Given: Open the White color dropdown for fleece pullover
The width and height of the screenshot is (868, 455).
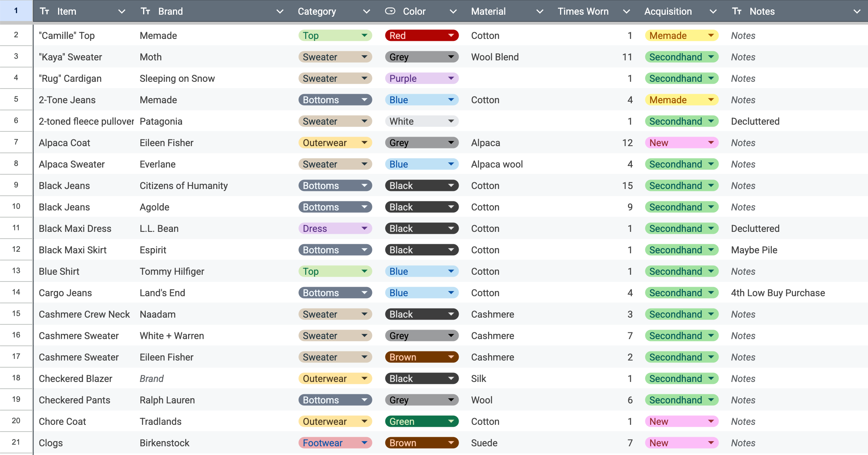Looking at the screenshot, I should click(422, 121).
